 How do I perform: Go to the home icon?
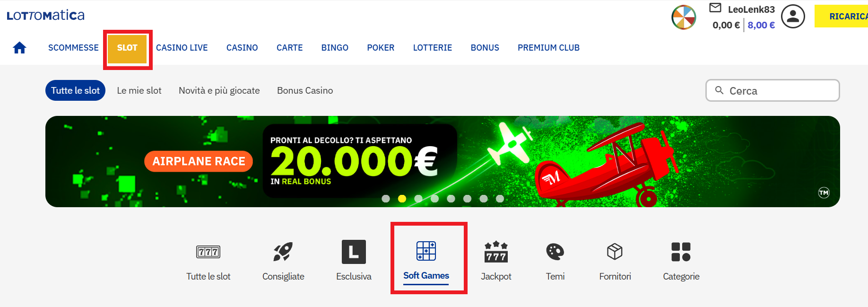click(19, 48)
